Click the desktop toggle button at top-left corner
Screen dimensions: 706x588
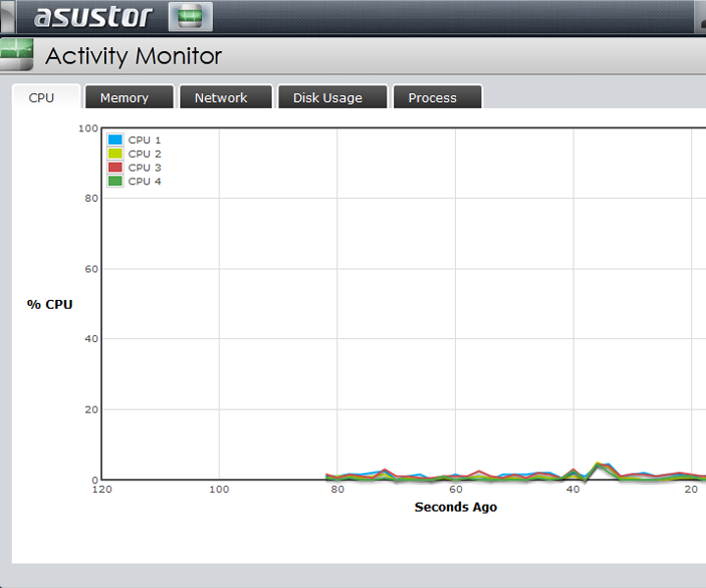(7, 17)
